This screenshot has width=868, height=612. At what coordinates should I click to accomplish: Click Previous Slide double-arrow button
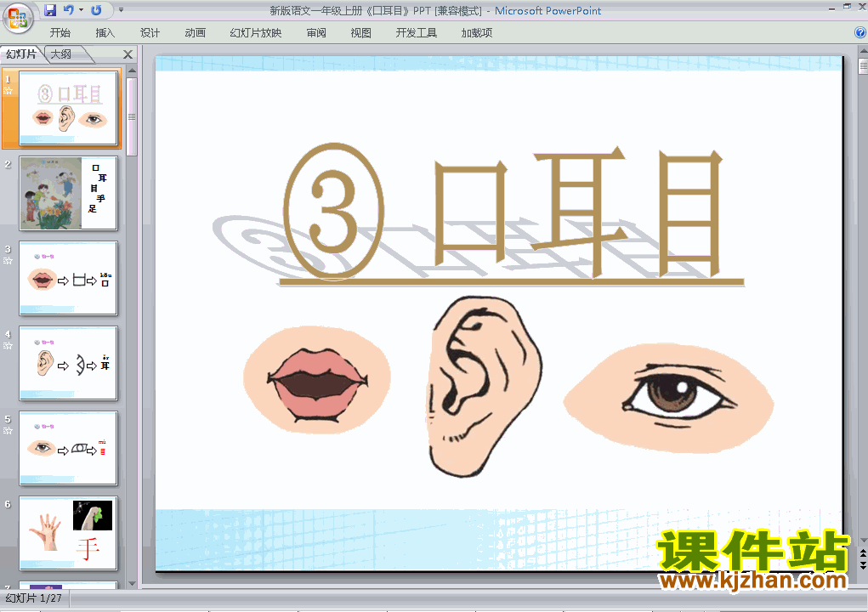[863, 553]
